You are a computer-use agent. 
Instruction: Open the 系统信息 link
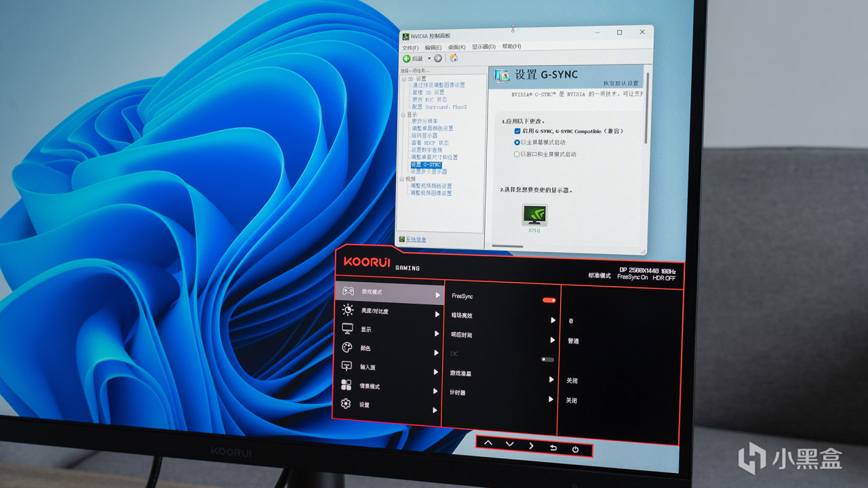coord(416,239)
